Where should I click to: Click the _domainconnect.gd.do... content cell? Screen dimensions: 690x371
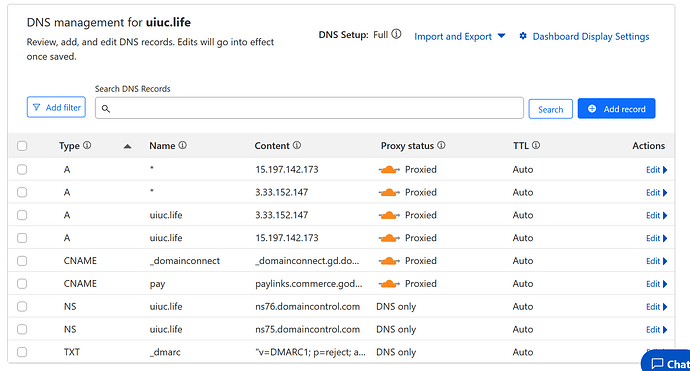[307, 261]
